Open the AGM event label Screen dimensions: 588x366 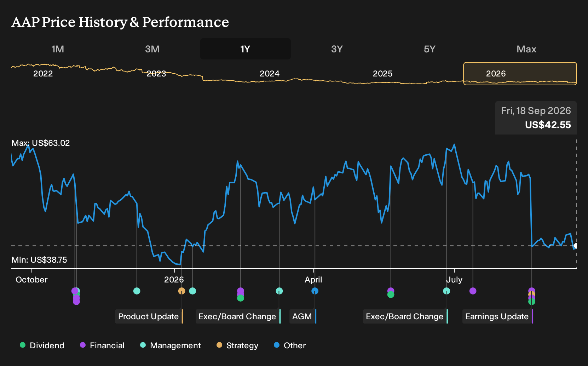[x=303, y=316]
